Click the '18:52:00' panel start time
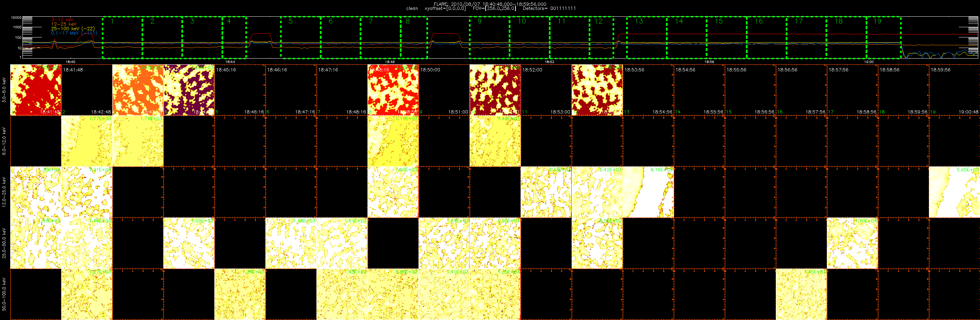Screen dimensions: 980x320 pyautogui.click(x=532, y=70)
